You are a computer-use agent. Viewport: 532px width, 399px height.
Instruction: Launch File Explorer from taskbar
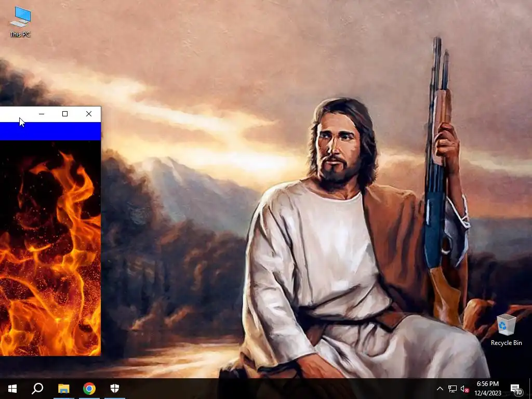pyautogui.click(x=63, y=389)
